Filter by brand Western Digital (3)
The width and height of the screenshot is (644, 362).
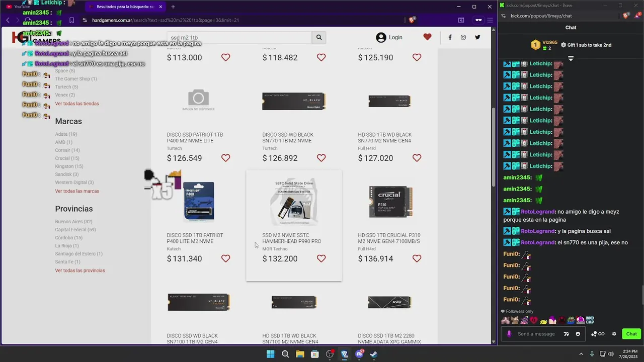(x=74, y=183)
